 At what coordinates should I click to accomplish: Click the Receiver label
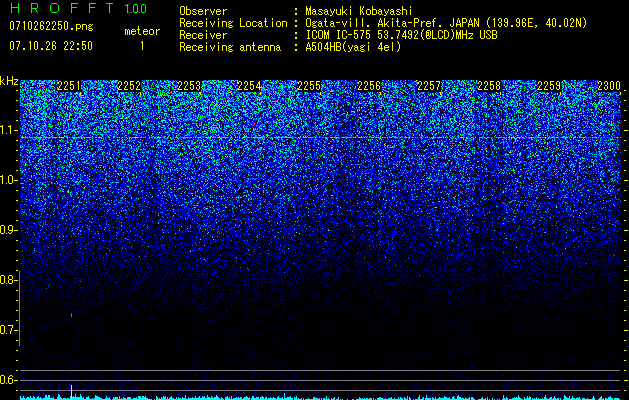(203, 35)
